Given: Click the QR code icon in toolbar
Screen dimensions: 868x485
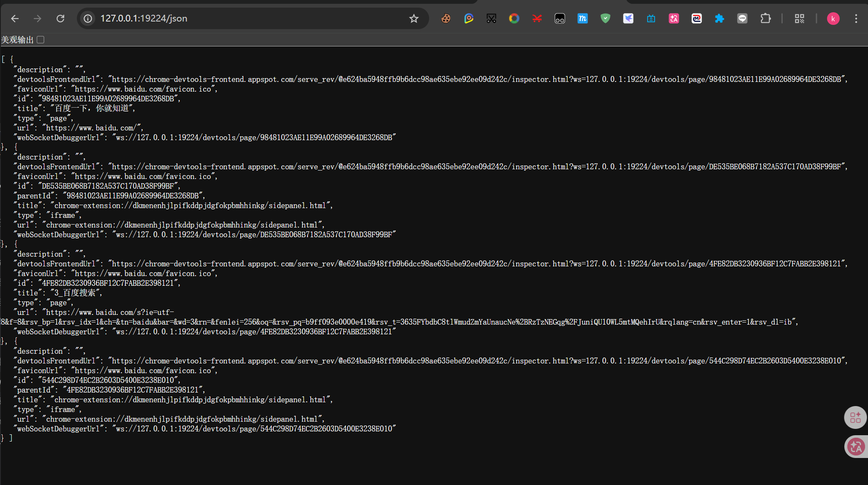Looking at the screenshot, I should (x=799, y=19).
